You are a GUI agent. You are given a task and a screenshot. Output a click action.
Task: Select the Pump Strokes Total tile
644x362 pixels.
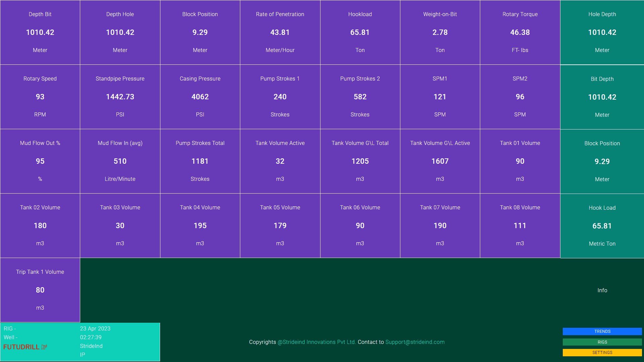point(200,161)
